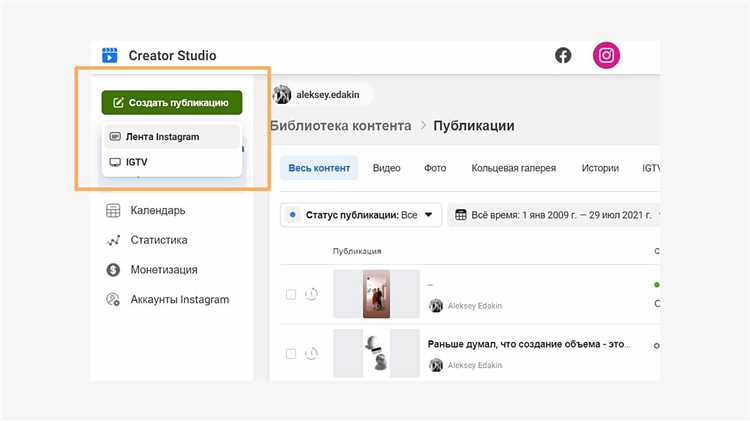Image resolution: width=750 pixels, height=421 pixels.
Task: Open thumbnail of Раньше думал post
Action: [376, 354]
